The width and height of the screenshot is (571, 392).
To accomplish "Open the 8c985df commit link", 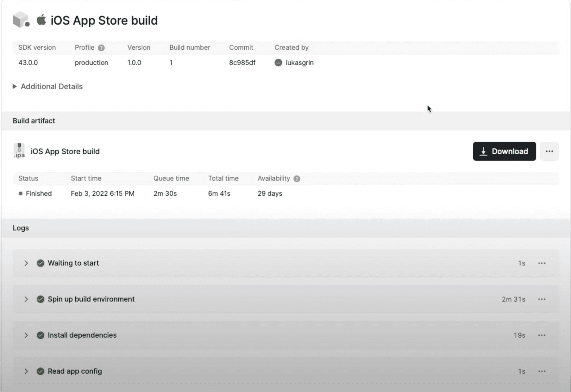I will point(242,63).
